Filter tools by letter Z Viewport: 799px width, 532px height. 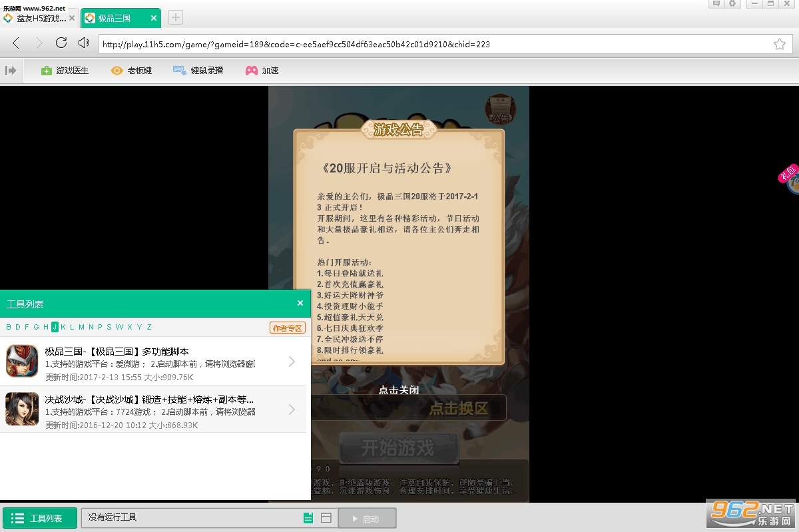(149, 327)
